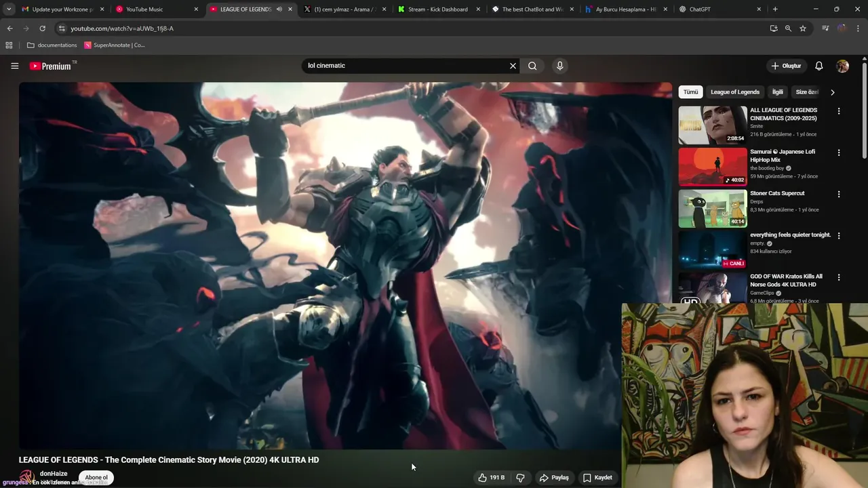Image resolution: width=868 pixels, height=488 pixels.
Task: Open Chrome profile avatar
Action: [842, 28]
